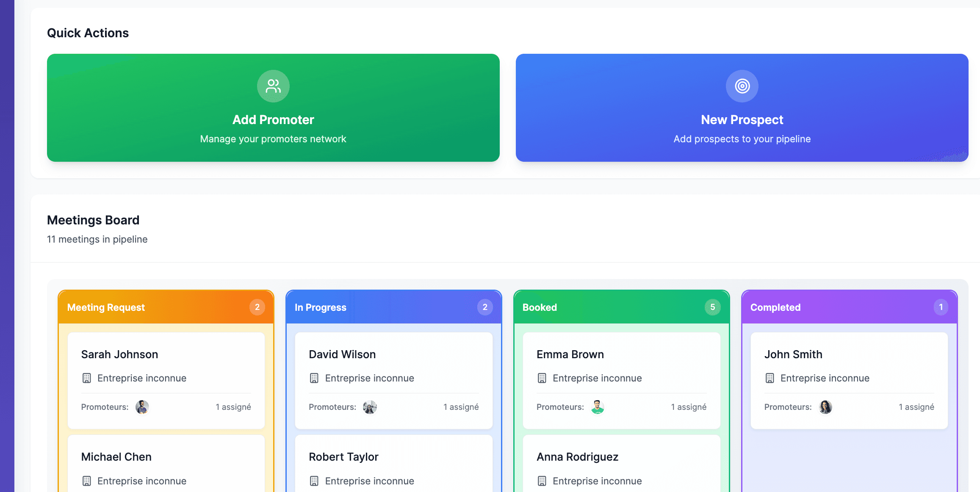Open John Smith's meeting card name
The image size is (980, 492).
point(793,354)
